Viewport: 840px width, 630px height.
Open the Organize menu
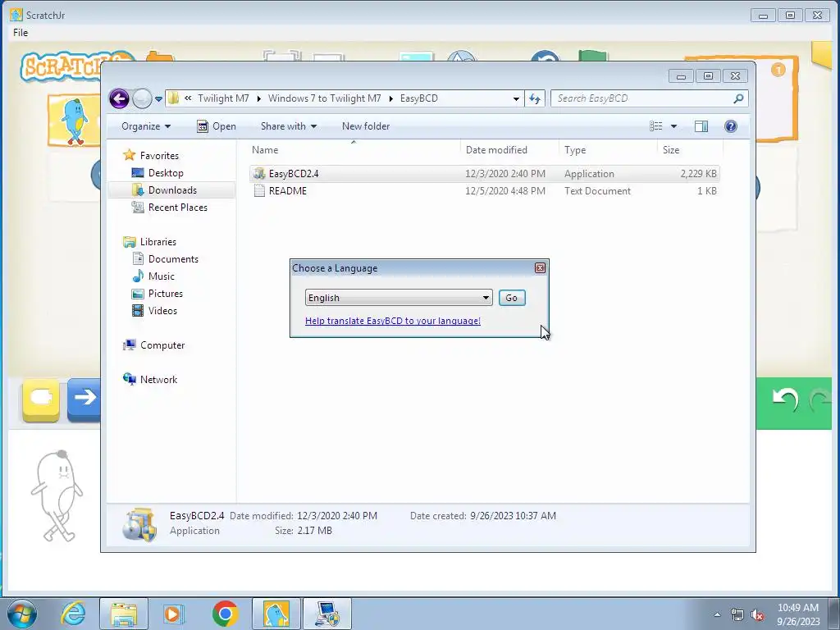pyautogui.click(x=146, y=126)
